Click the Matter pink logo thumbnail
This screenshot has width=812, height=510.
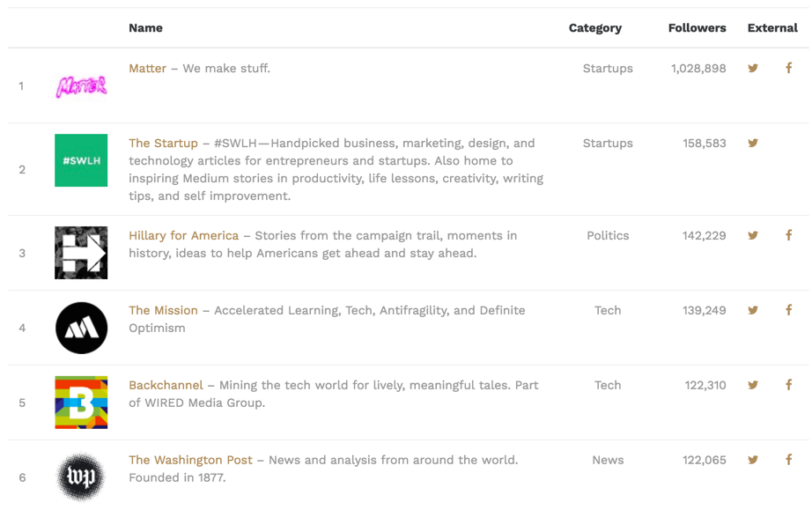point(81,85)
